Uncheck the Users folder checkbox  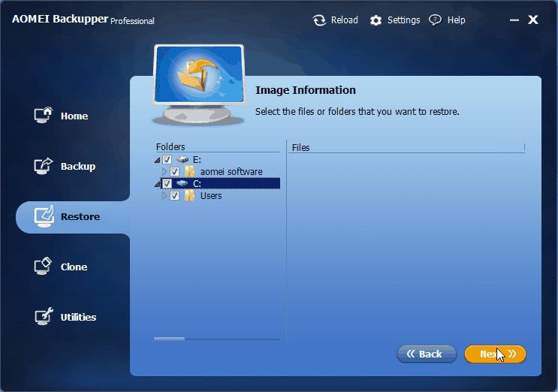point(174,196)
